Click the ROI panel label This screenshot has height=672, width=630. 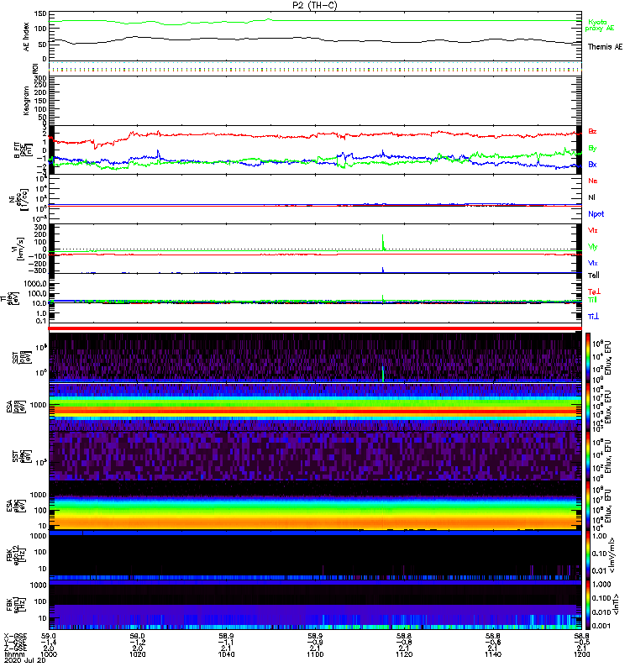(x=35, y=68)
